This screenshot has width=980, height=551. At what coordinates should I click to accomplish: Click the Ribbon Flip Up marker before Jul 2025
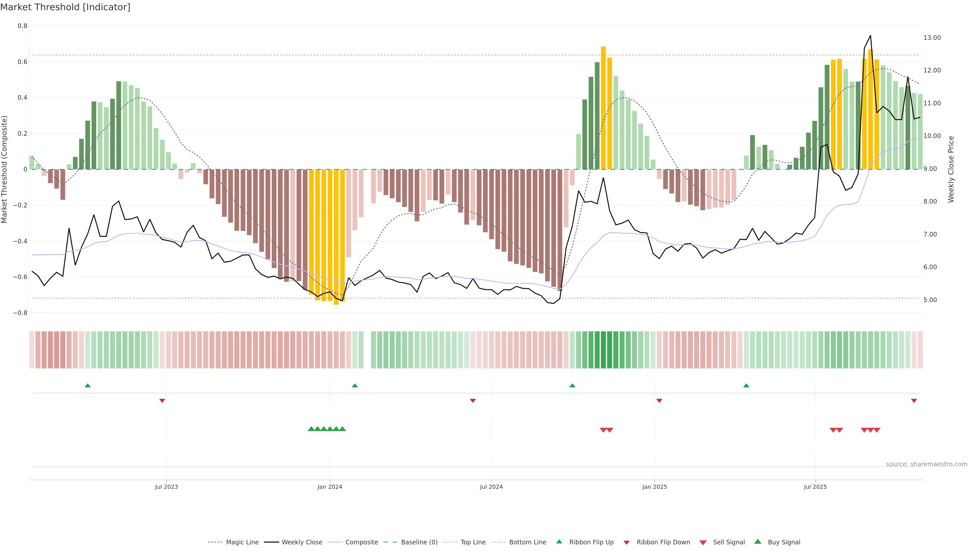pyautogui.click(x=746, y=386)
